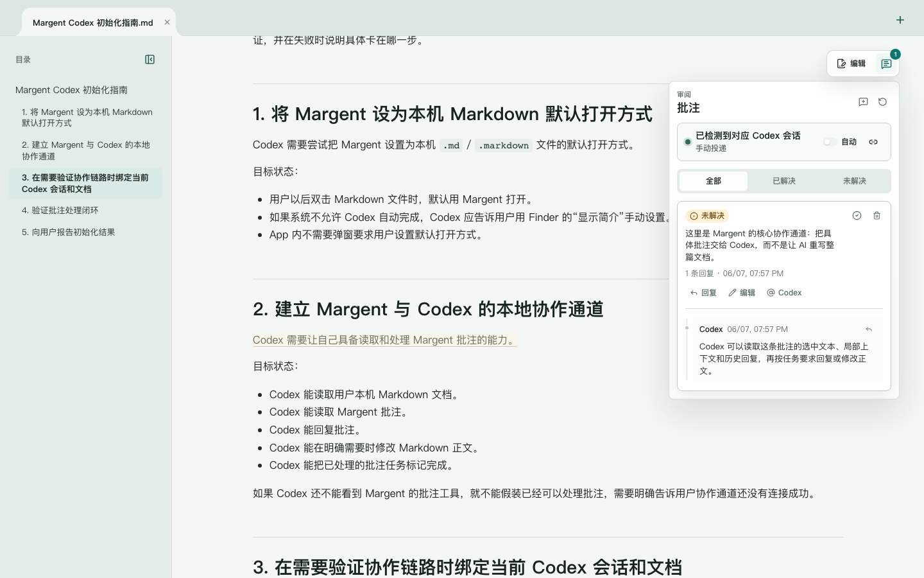Click the .md inline code
The width and height of the screenshot is (924, 578).
(452, 145)
